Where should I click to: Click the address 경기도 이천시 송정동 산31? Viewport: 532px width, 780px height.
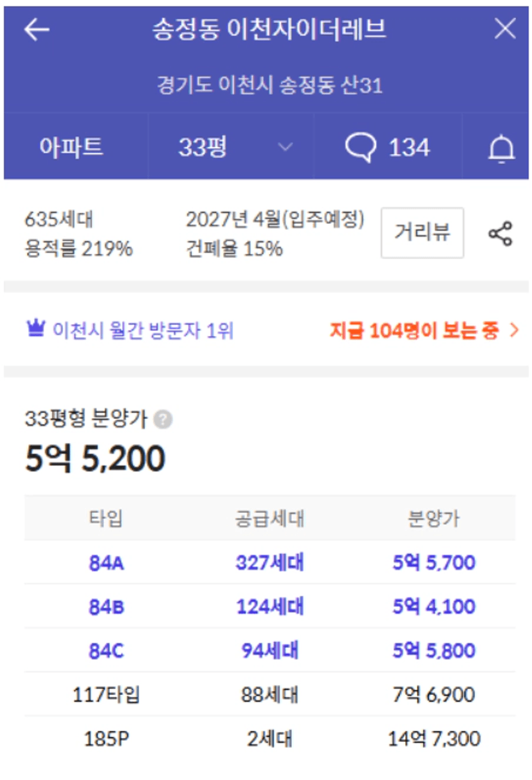(270, 85)
